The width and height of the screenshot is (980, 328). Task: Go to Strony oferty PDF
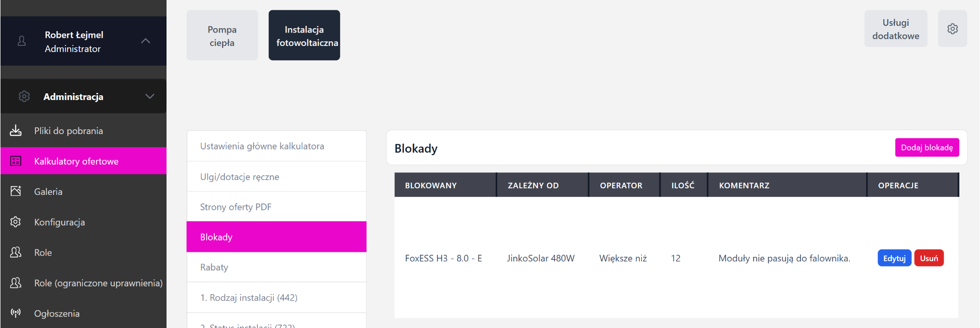[x=236, y=207]
